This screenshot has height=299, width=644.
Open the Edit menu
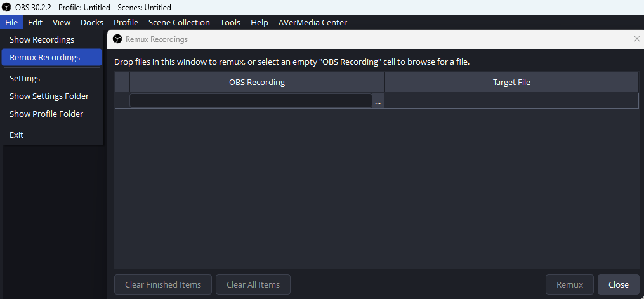35,22
